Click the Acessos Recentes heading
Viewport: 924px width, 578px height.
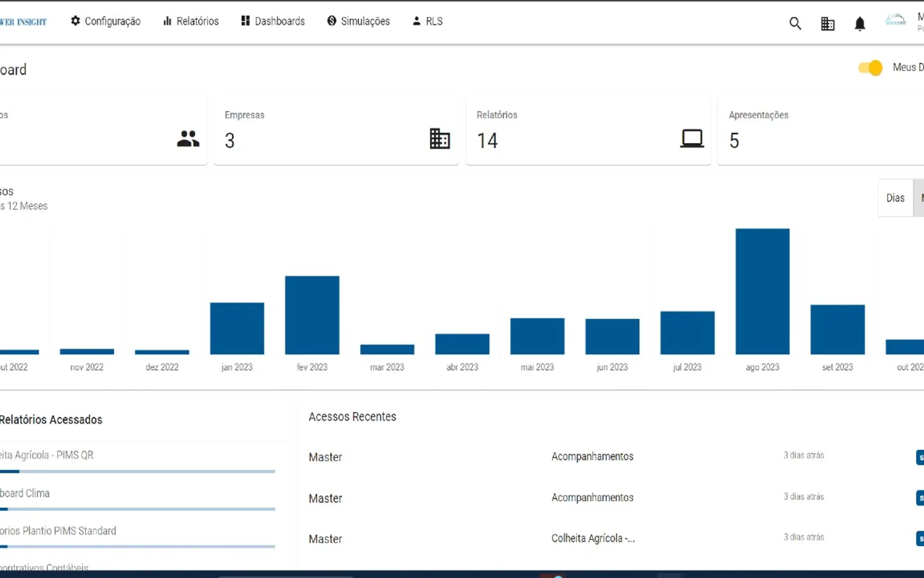point(352,417)
